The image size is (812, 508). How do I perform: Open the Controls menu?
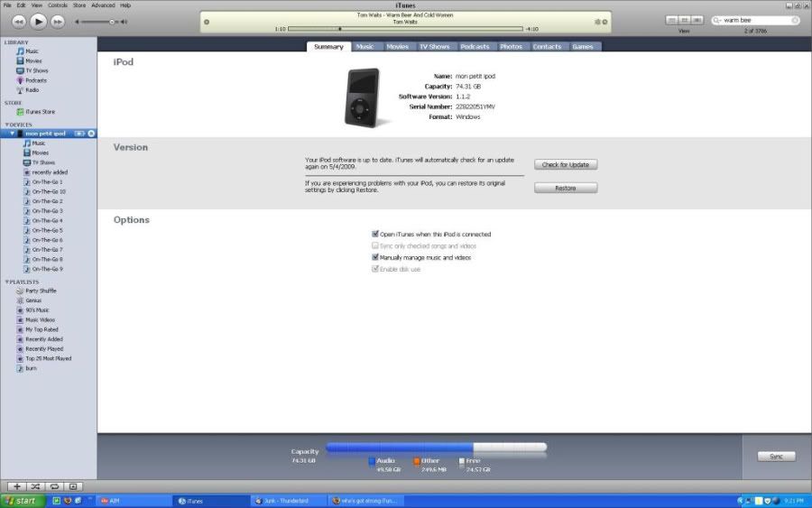coord(58,5)
